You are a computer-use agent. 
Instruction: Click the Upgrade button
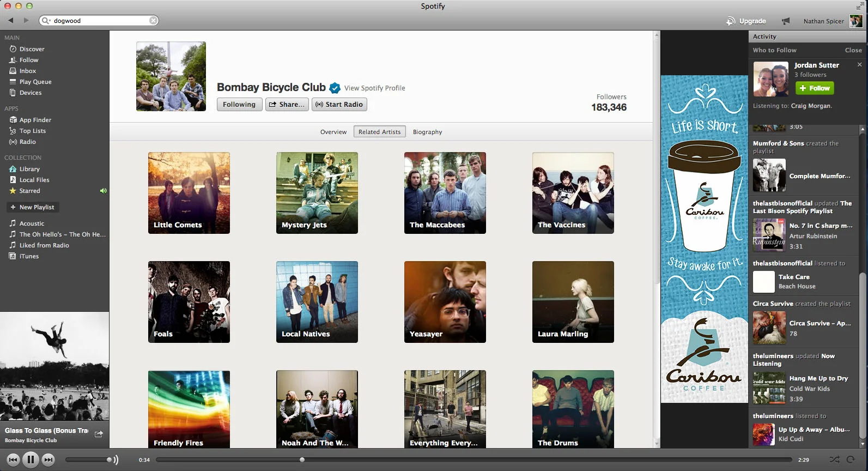click(746, 21)
